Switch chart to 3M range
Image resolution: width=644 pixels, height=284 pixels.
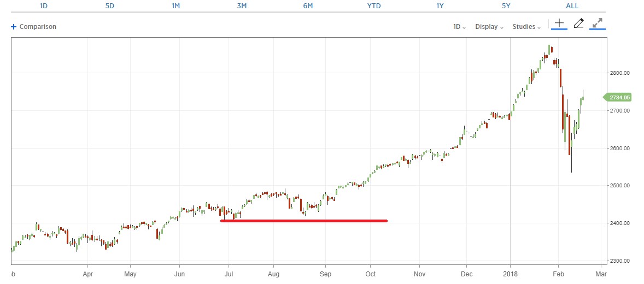[242, 5]
